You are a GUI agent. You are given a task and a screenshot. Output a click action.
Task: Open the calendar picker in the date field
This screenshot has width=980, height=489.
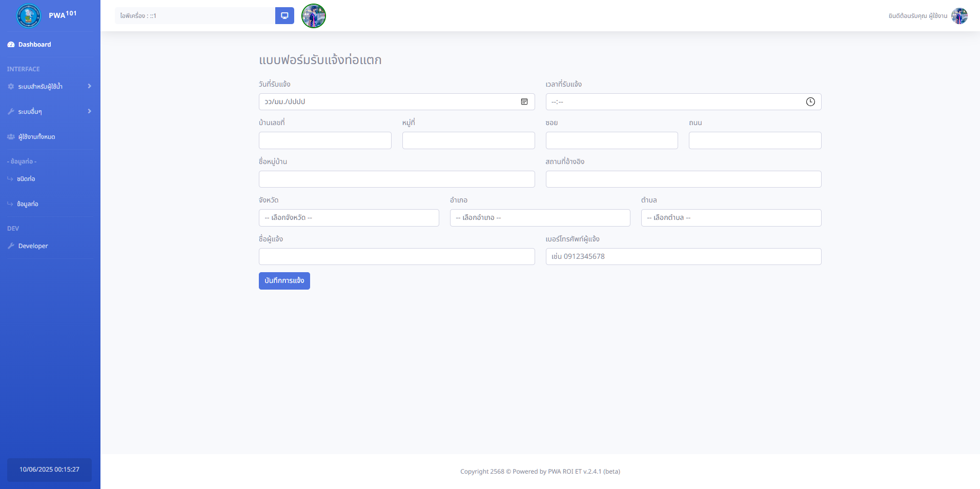point(524,102)
